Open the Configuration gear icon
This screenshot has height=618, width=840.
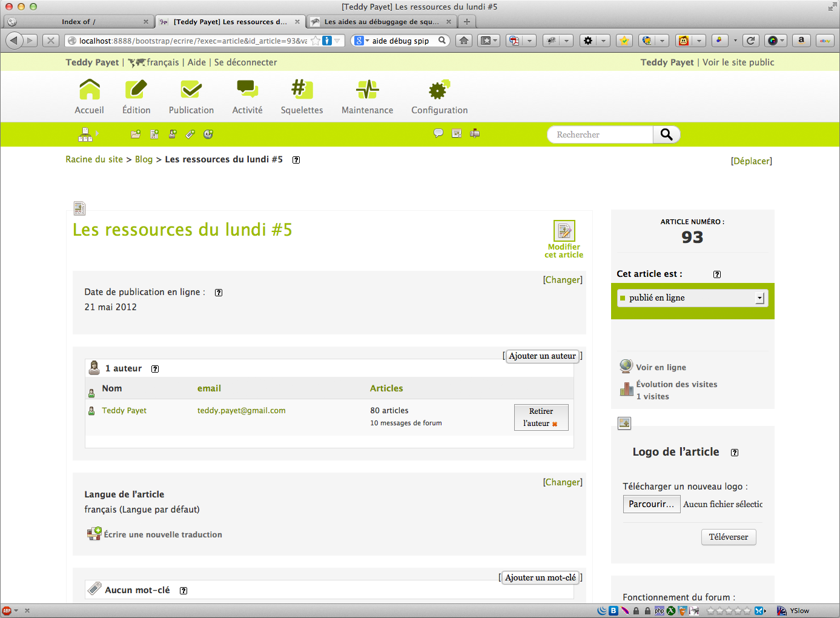click(439, 90)
